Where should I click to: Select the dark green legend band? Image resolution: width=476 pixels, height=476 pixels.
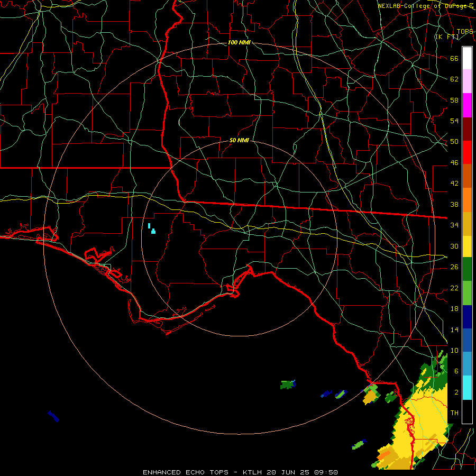[467, 269]
